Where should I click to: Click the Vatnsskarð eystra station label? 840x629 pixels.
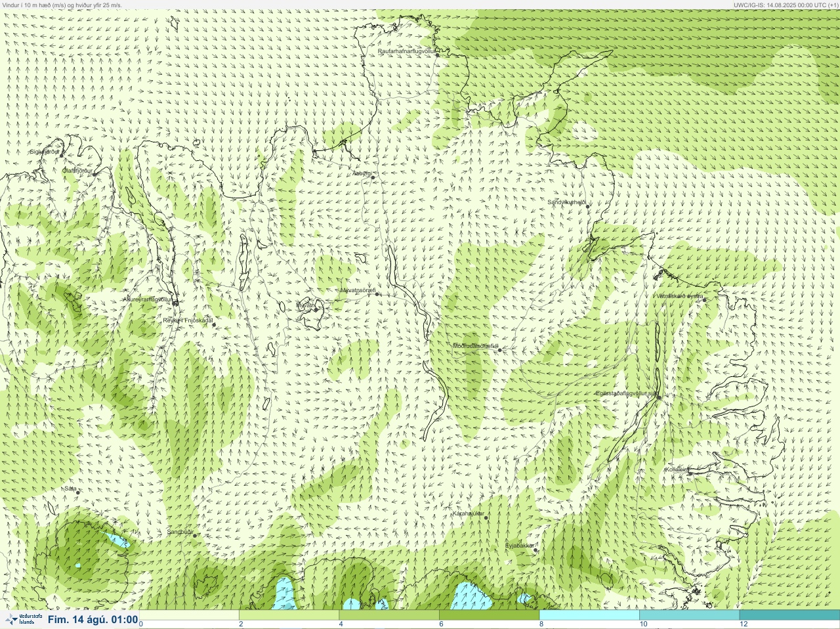(679, 296)
